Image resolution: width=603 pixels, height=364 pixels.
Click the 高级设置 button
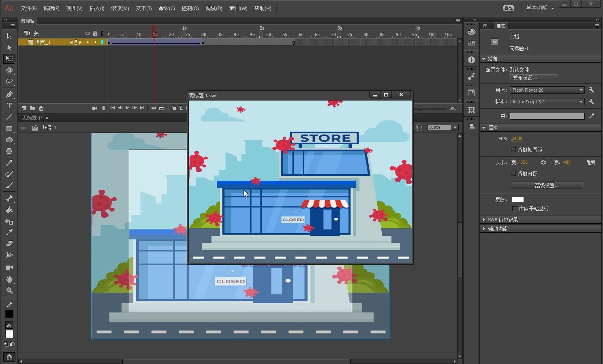pos(547,185)
